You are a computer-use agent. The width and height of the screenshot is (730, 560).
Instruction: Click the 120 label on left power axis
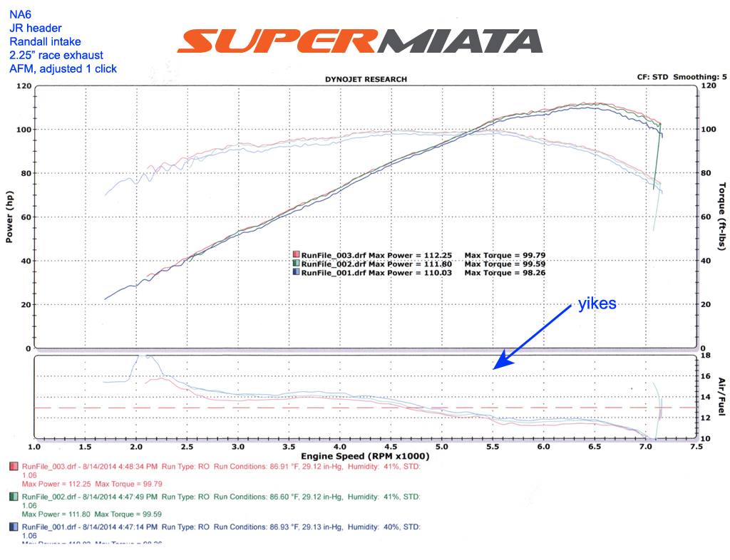coord(24,86)
